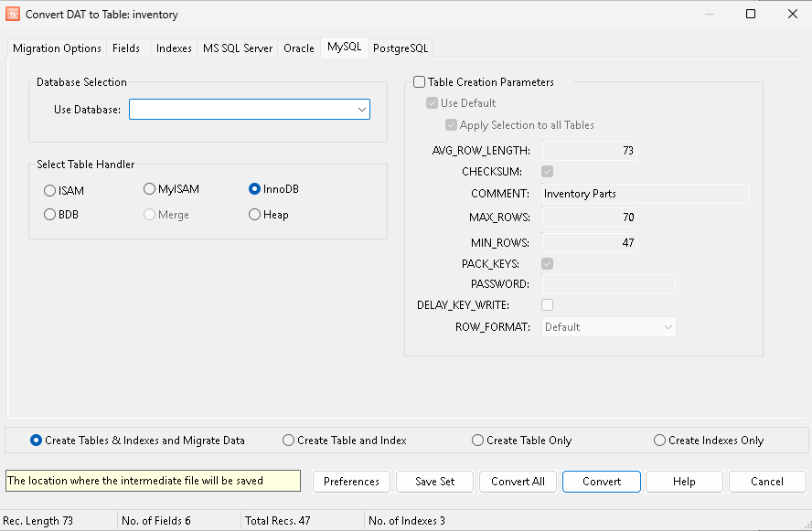The width and height of the screenshot is (812, 531).
Task: Select the BDB table handler
Action: [x=50, y=215]
